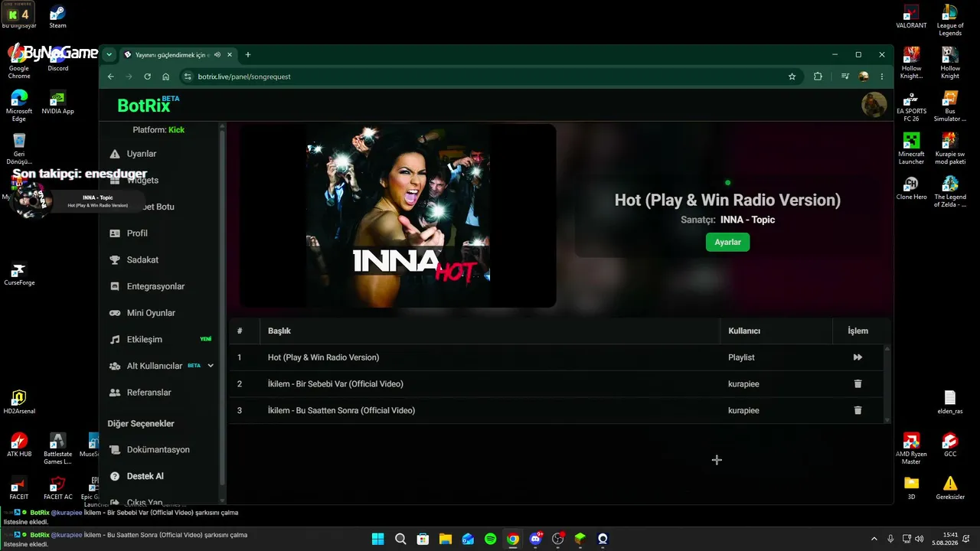
Task: Open the taskbar volume control
Action: [919, 539]
